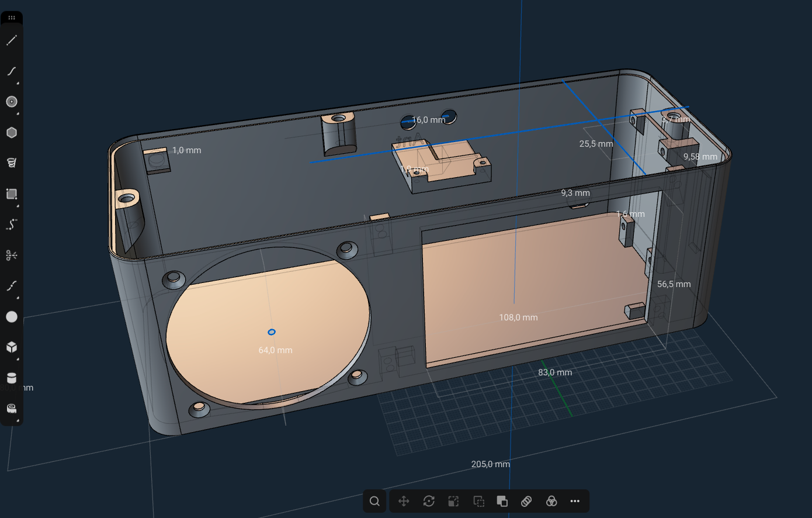Expand the Arc tool flyout
812x518 pixels.
pyautogui.click(x=18, y=83)
